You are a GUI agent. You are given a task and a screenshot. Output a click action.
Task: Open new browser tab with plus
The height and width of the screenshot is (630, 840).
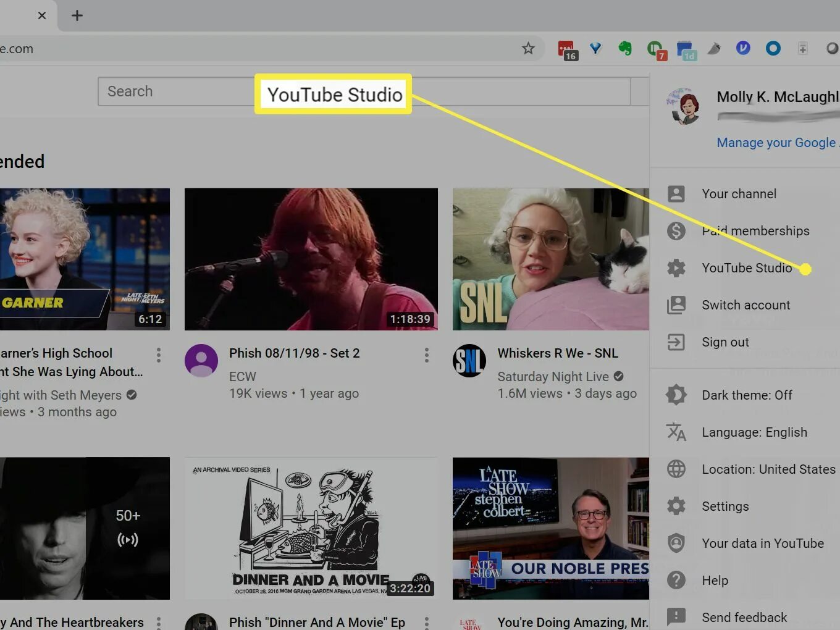77,15
